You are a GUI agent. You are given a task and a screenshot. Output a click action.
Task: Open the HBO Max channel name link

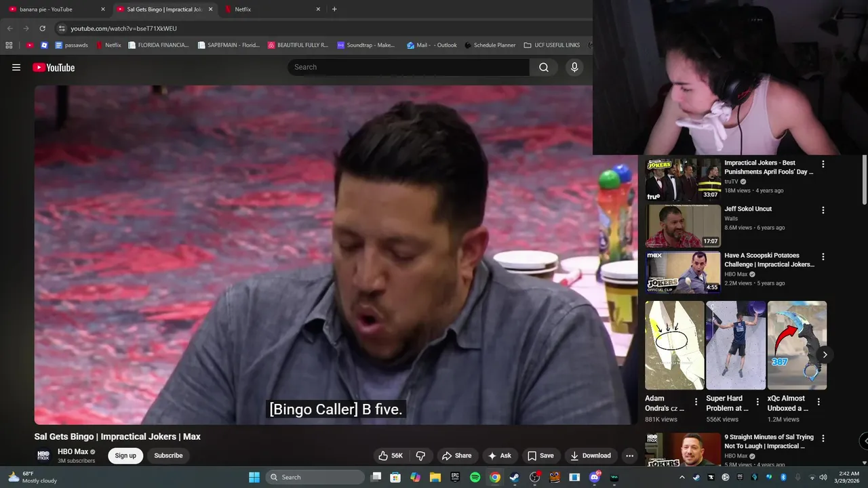point(73,451)
